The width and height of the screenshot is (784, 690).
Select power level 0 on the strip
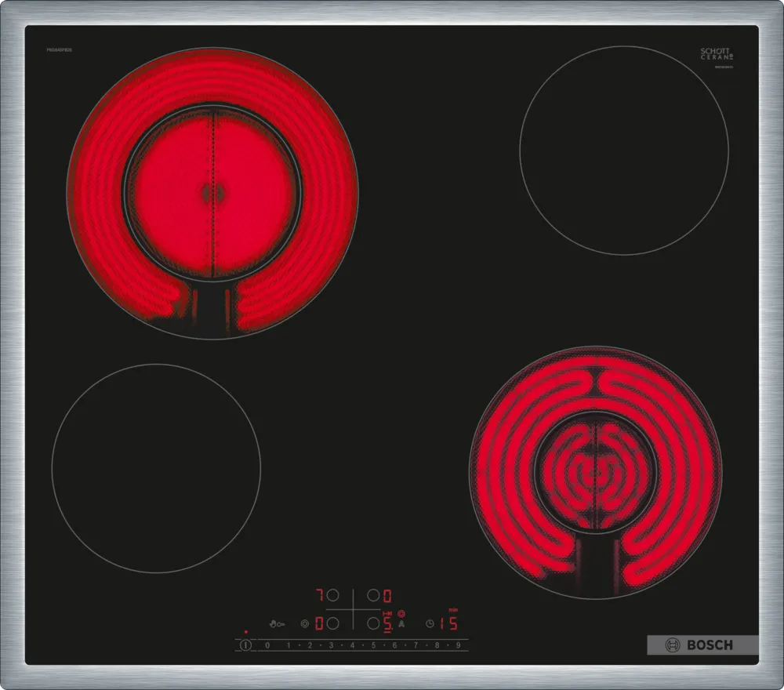point(267,644)
